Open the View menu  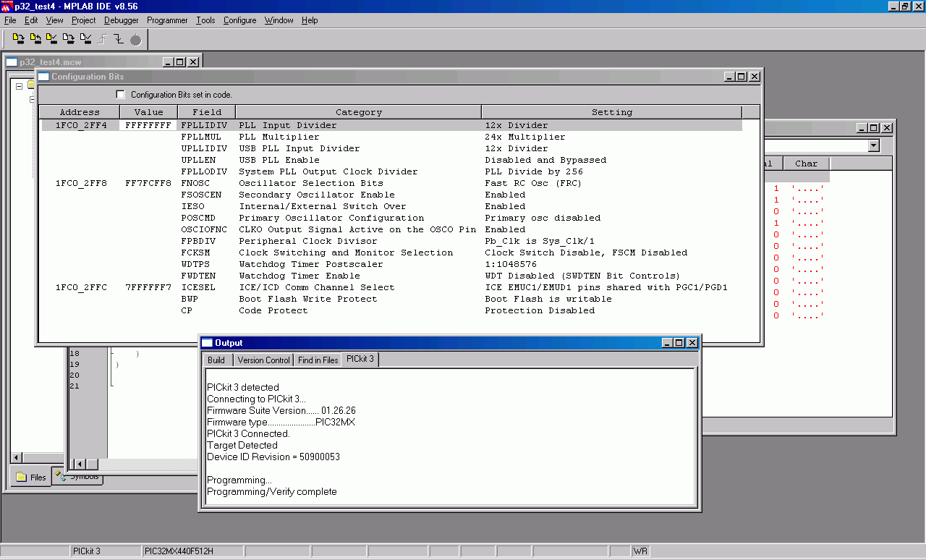tap(55, 20)
